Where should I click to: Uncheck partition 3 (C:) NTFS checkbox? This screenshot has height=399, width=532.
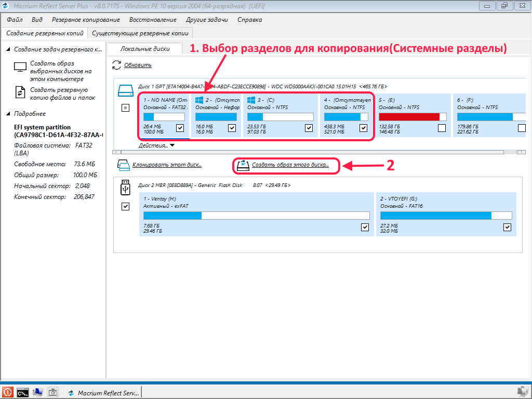pos(309,128)
